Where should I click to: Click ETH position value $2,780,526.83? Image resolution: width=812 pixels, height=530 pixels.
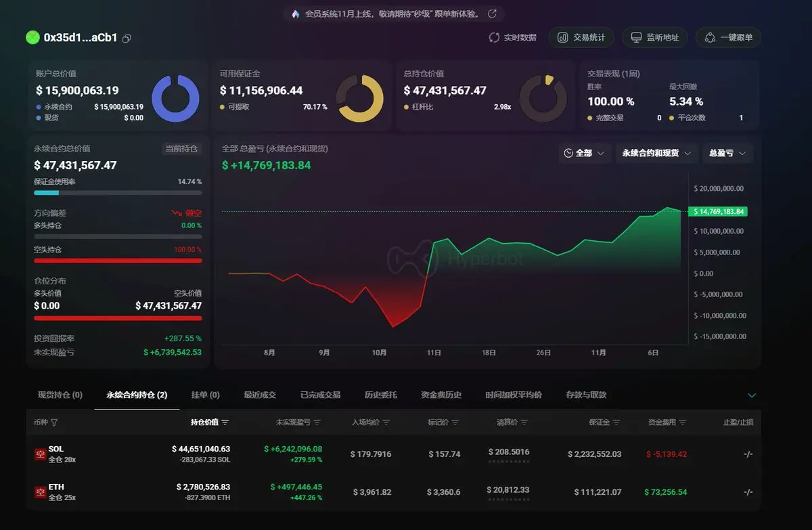coord(203,487)
